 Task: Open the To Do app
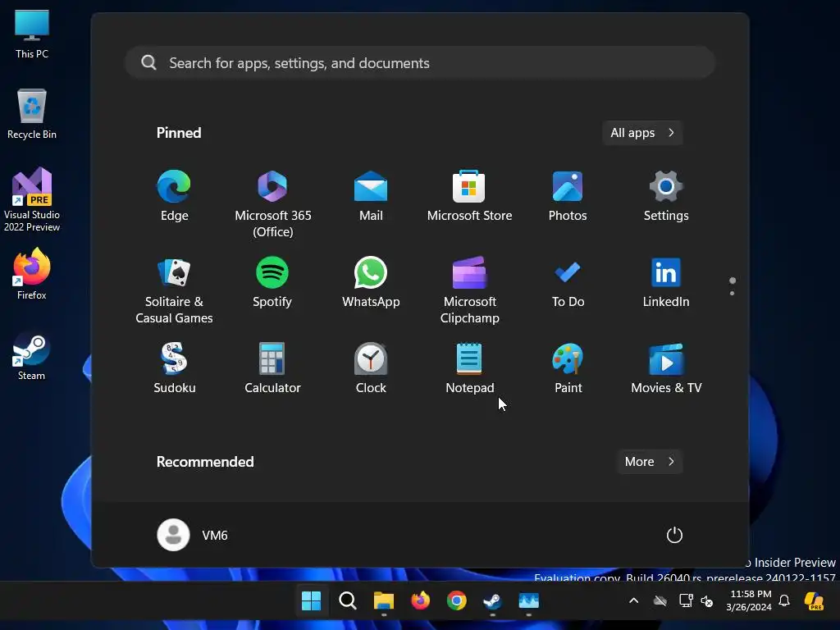pyautogui.click(x=568, y=282)
